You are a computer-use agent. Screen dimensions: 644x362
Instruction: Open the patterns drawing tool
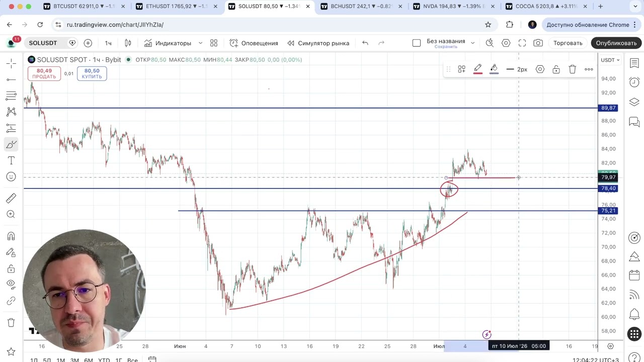(11, 112)
